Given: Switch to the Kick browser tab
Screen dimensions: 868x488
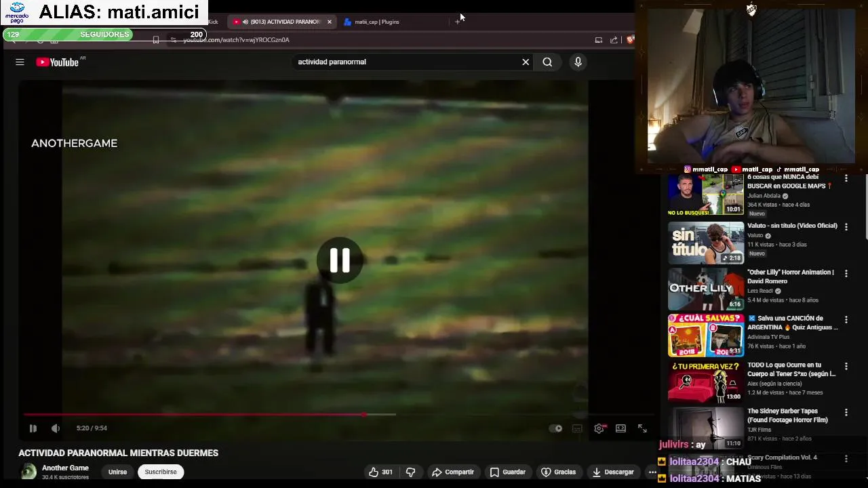Looking at the screenshot, I should pos(213,22).
